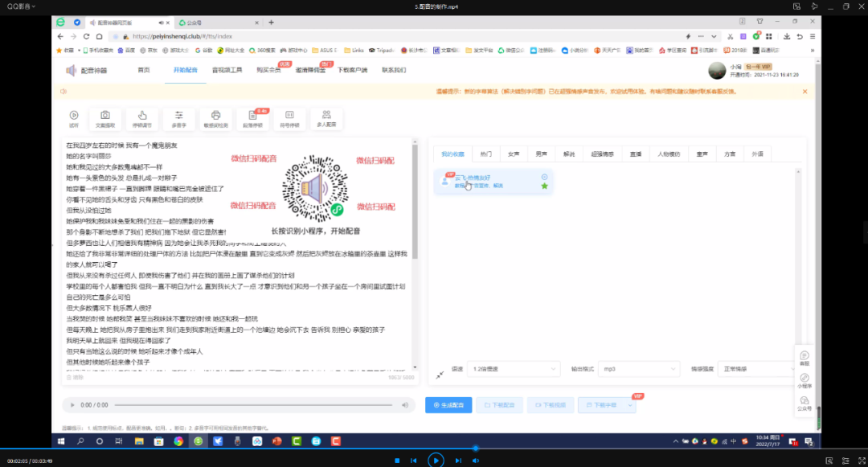Screen dimensions: 868x467
Task: Switch to the 人物模仿 voice tab
Action: pos(669,154)
